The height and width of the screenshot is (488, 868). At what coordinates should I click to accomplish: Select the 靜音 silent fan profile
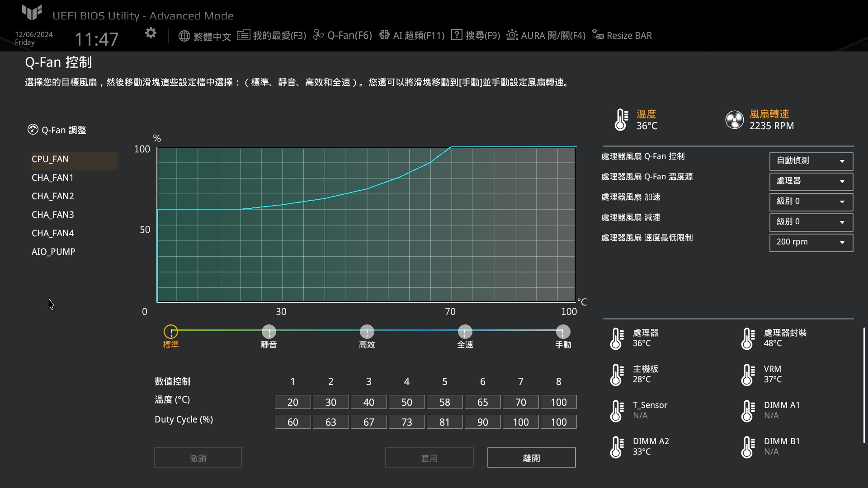[x=269, y=331]
